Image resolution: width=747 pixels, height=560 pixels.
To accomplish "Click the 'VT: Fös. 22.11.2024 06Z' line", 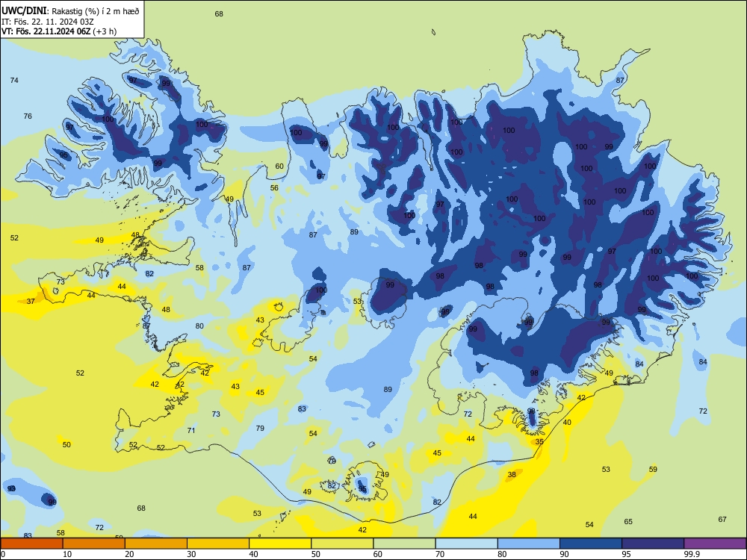I will tap(46, 31).
